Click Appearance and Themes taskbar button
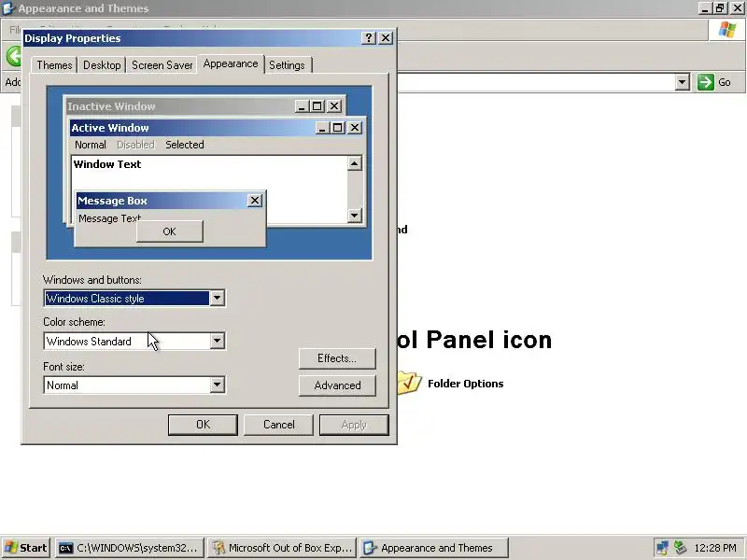 point(434,548)
